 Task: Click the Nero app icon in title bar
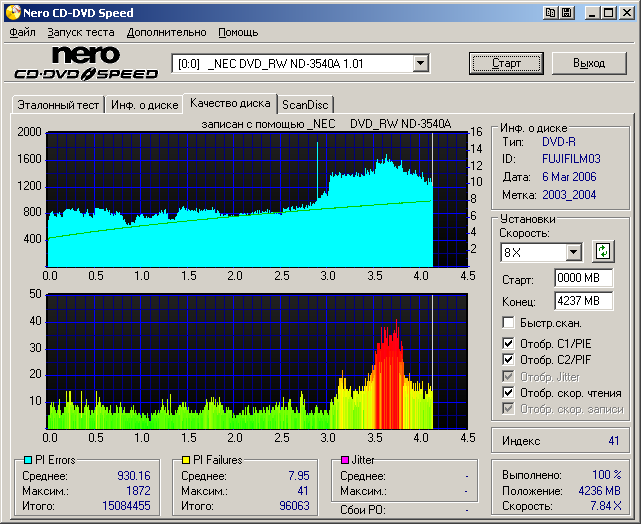pos(13,13)
